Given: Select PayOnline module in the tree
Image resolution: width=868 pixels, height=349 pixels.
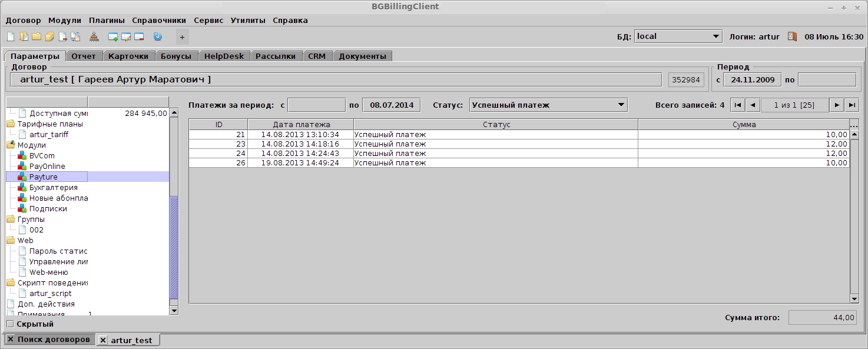Looking at the screenshot, I should click(x=47, y=167).
